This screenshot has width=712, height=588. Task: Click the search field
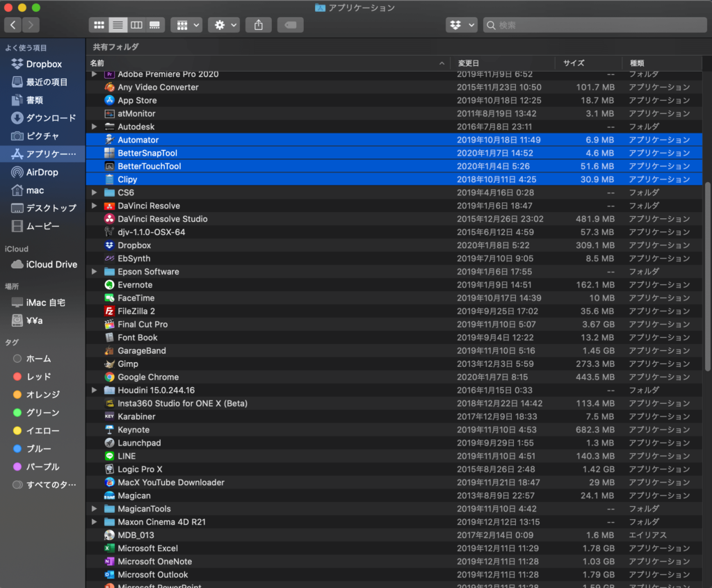click(x=595, y=25)
